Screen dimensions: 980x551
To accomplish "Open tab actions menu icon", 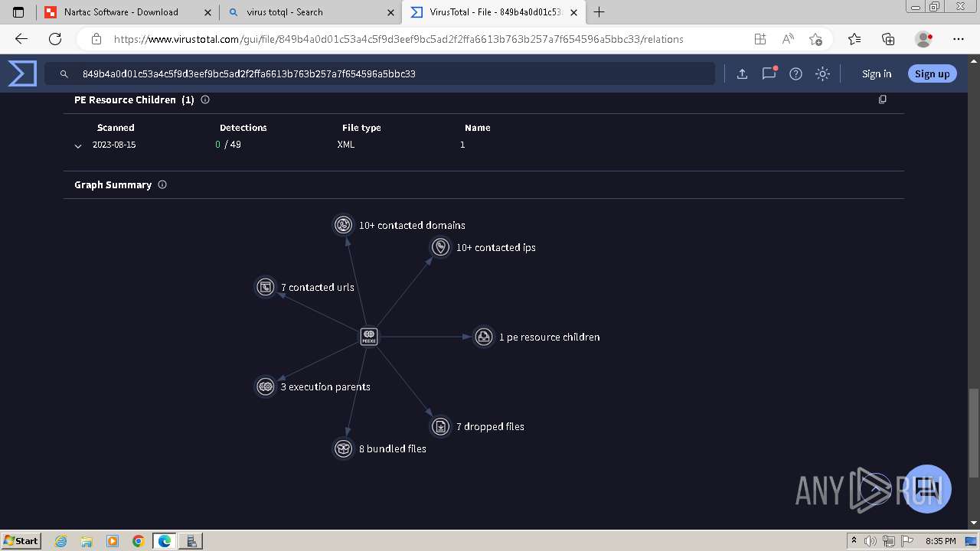I will click(x=18, y=12).
